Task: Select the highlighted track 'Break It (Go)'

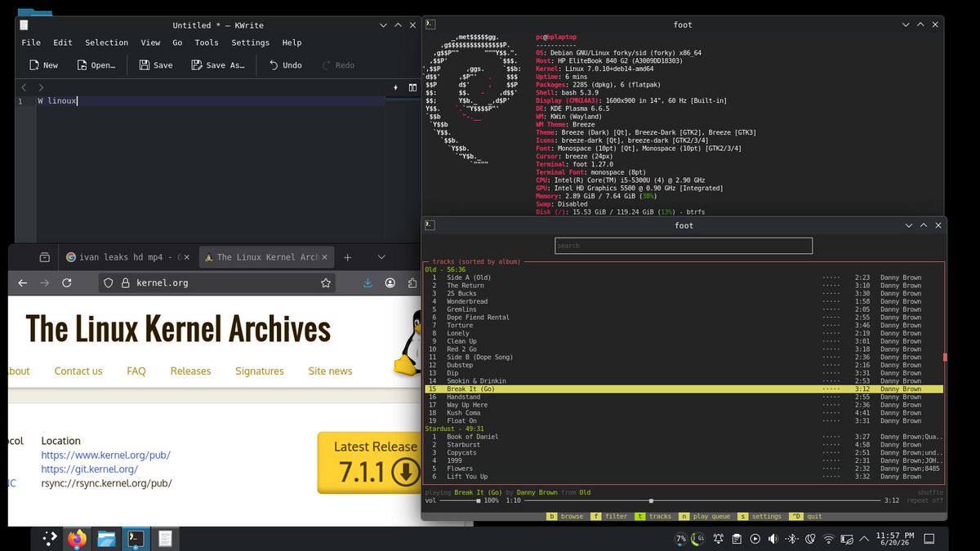Action: (684, 389)
